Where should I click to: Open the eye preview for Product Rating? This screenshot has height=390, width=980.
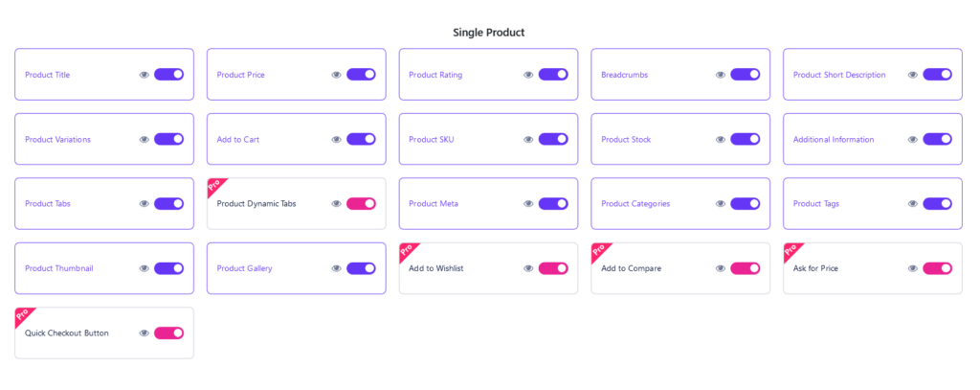point(528,75)
